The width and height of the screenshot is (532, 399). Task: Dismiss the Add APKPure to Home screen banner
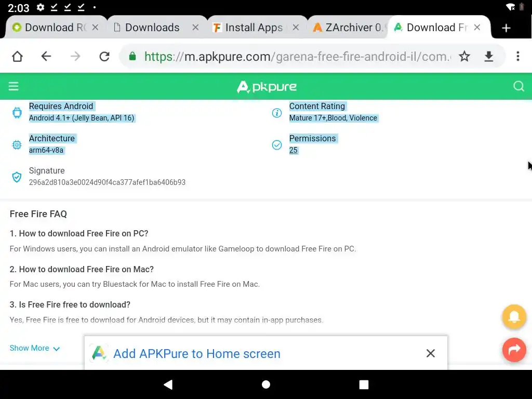pos(431,353)
